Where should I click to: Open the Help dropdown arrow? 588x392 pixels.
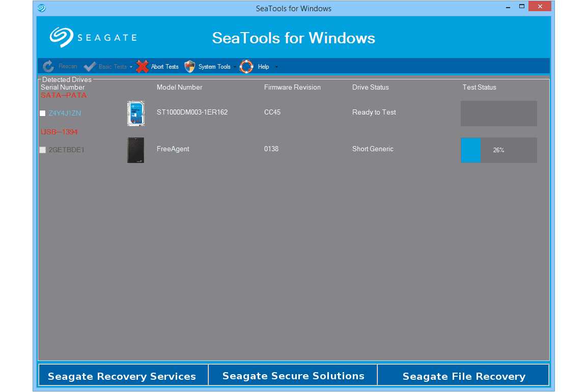pos(276,67)
